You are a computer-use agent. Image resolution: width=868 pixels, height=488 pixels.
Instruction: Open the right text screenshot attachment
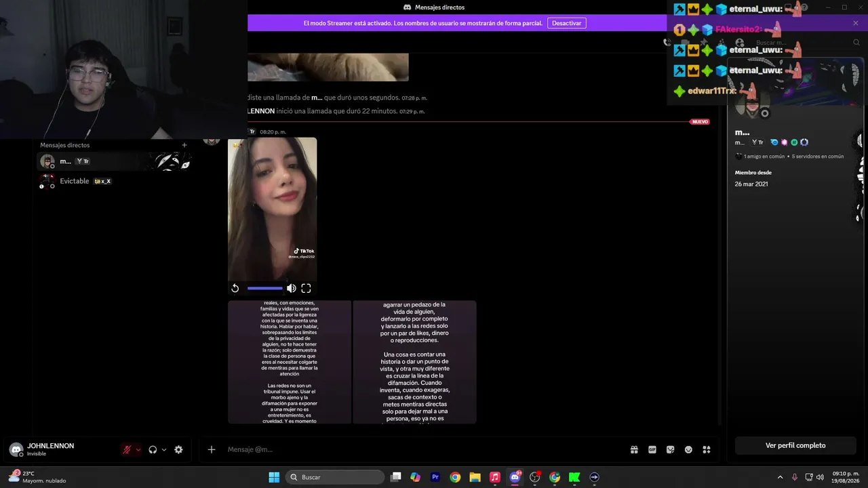414,362
